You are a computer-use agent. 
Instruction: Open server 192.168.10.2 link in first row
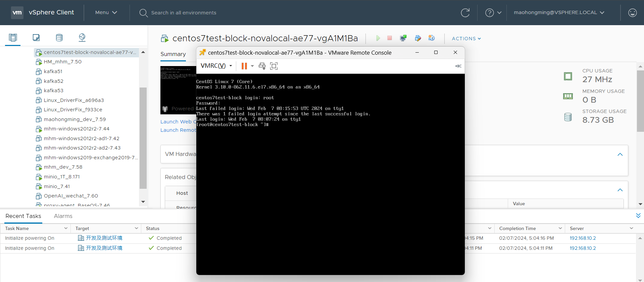583,238
